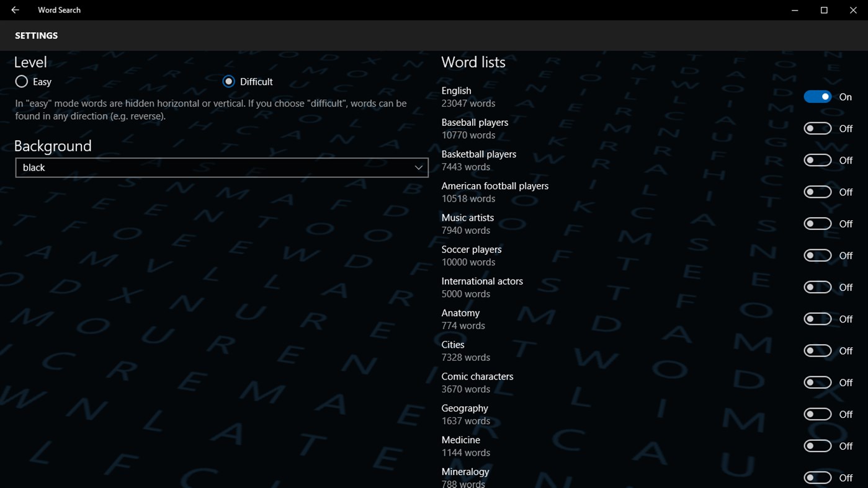Select the Difficult difficulty level
868x488 pixels.
pyautogui.click(x=228, y=81)
